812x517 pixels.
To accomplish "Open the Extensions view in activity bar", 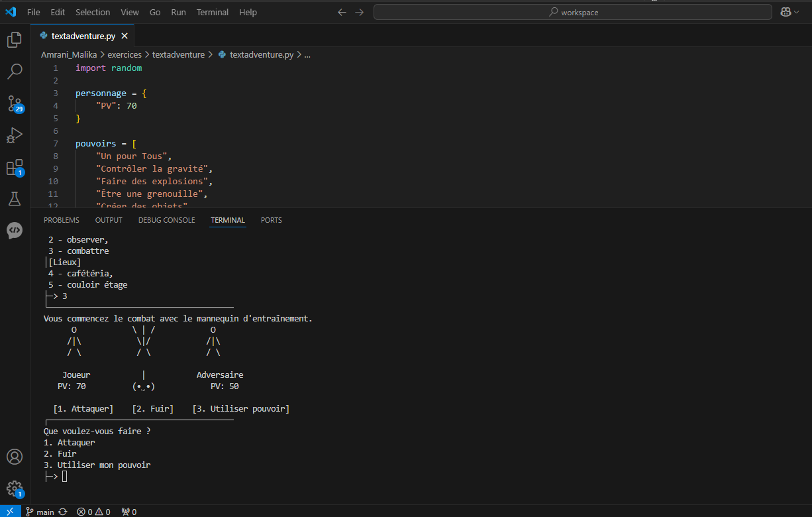I will tap(15, 167).
